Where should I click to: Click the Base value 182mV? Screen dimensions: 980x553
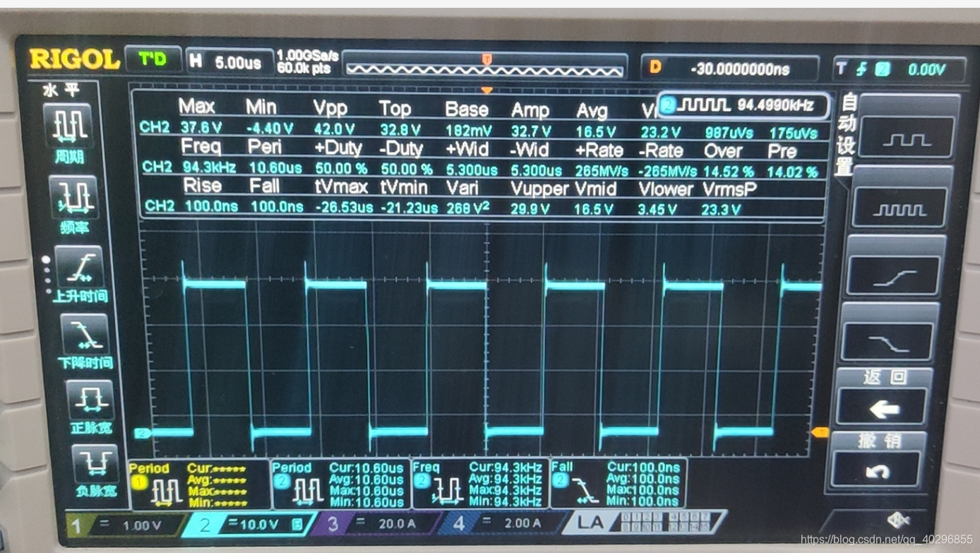click(x=469, y=131)
